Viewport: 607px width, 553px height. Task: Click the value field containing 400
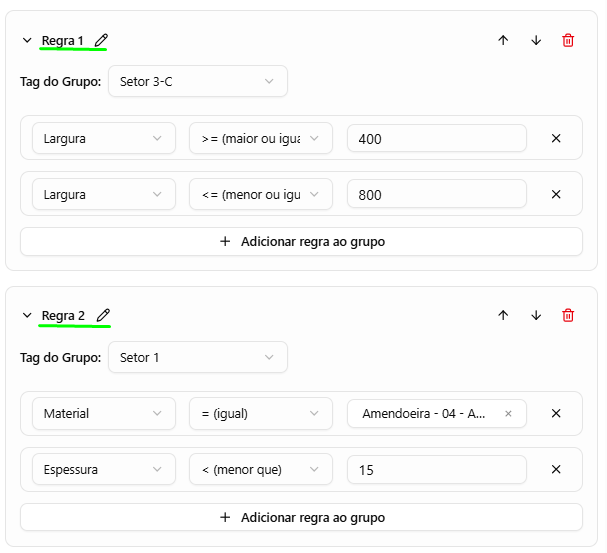[x=437, y=139]
